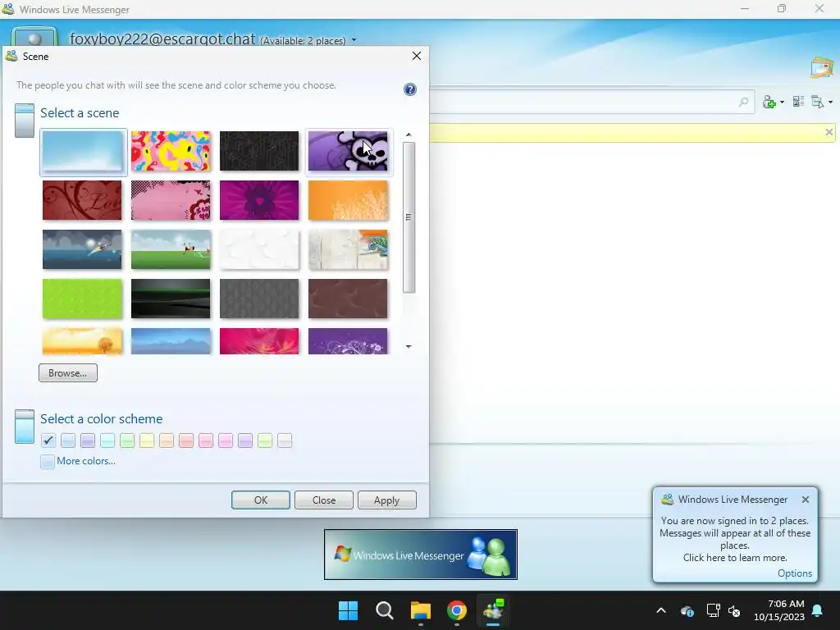This screenshot has width=840, height=630.
Task: Pick the orange plants scene
Action: [348, 200]
